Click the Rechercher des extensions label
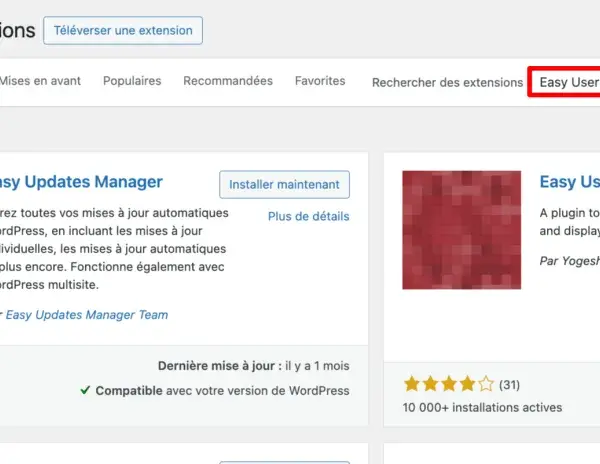 click(447, 82)
